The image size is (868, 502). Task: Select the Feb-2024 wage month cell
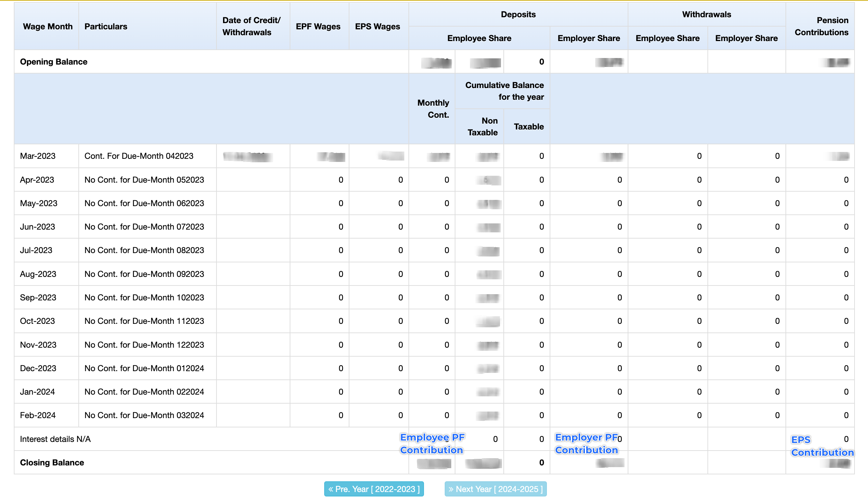38,415
